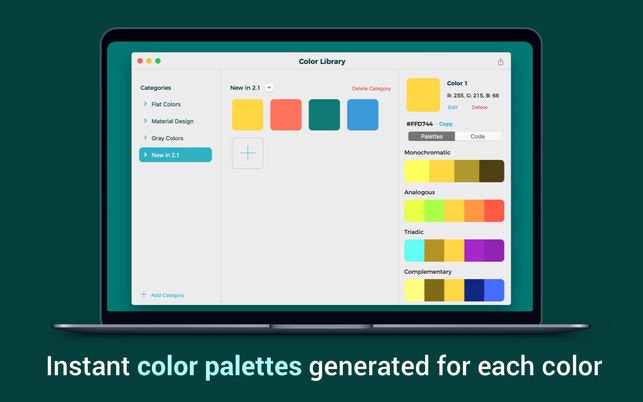Expand the Material Design category chevron

[x=145, y=121]
